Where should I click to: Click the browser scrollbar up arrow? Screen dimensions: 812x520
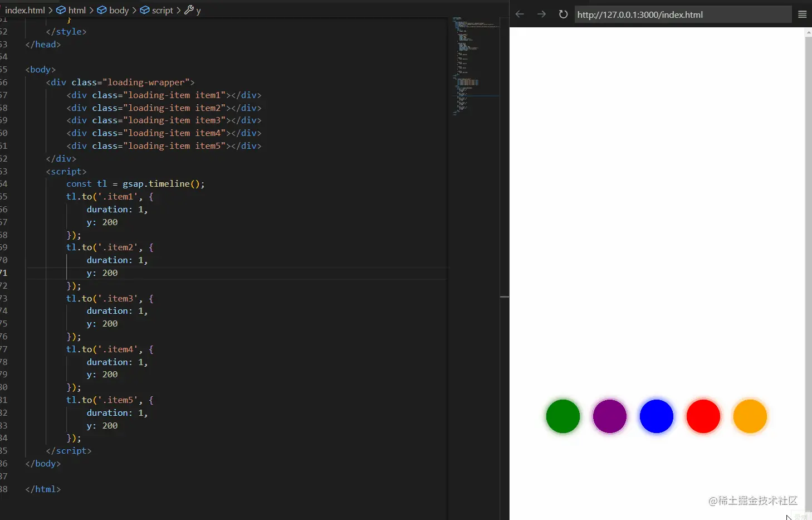tap(808, 32)
